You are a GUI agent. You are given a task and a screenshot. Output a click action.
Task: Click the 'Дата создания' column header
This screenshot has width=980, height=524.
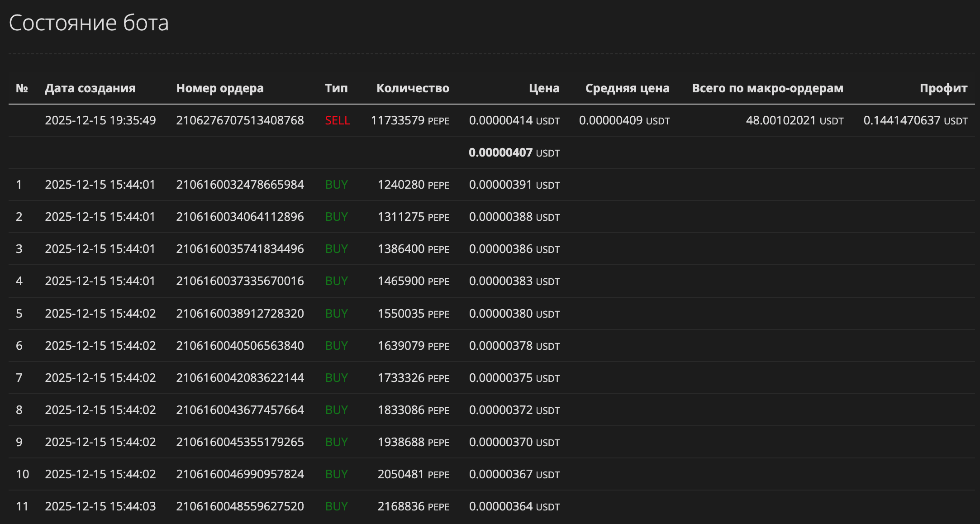(90, 88)
